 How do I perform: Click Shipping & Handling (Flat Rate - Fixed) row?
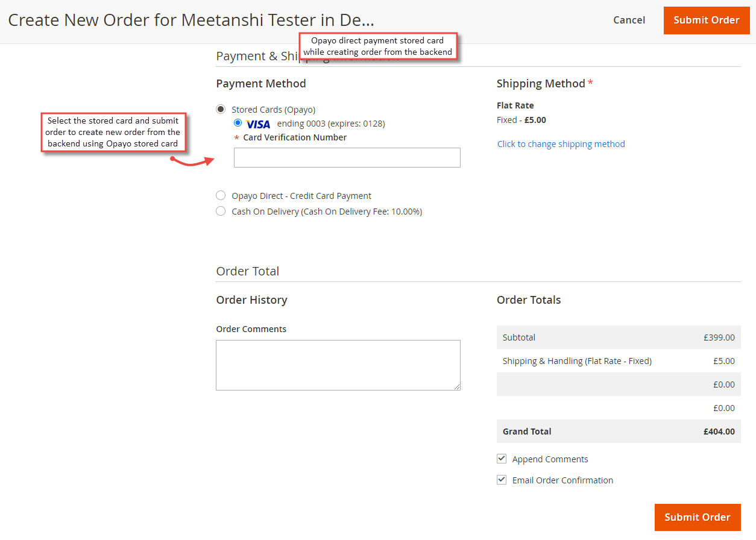pos(619,361)
